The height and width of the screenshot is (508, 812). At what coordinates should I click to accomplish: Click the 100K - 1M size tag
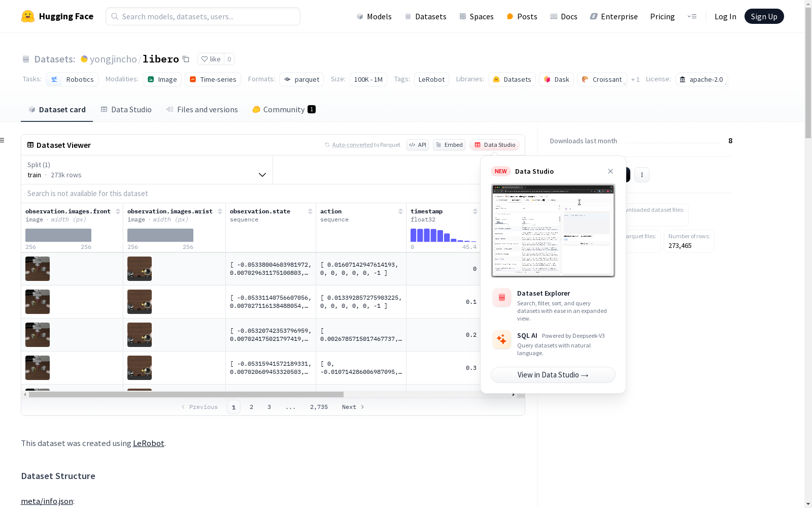point(368,79)
